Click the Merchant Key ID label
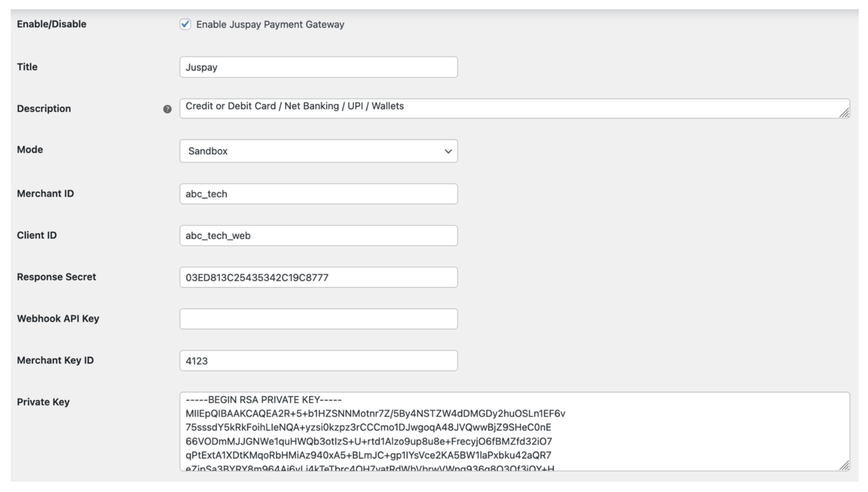Viewport: 868px width, 492px height. coord(55,360)
